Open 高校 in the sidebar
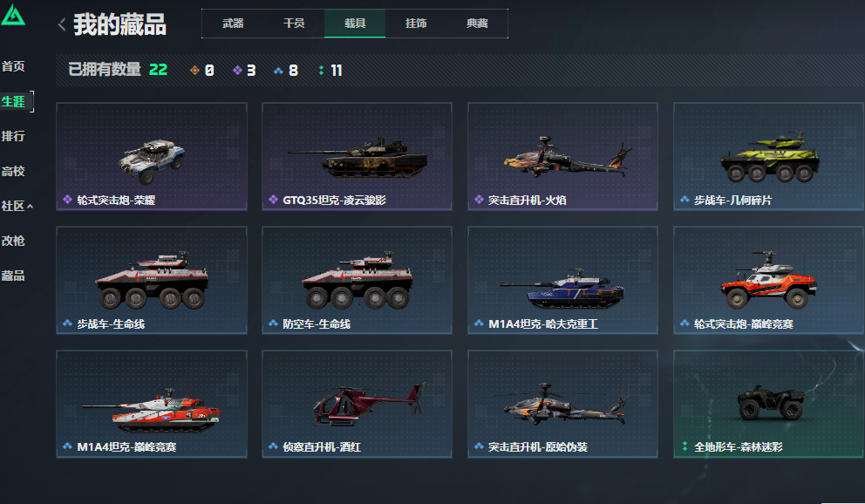The height and width of the screenshot is (504, 865). [x=13, y=172]
